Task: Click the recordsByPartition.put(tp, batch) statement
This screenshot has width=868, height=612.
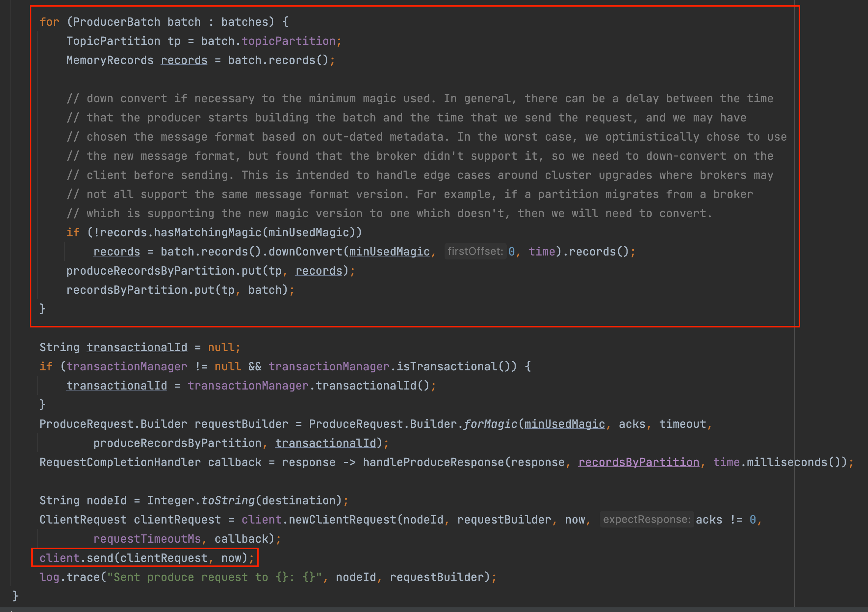Action: [x=180, y=290]
